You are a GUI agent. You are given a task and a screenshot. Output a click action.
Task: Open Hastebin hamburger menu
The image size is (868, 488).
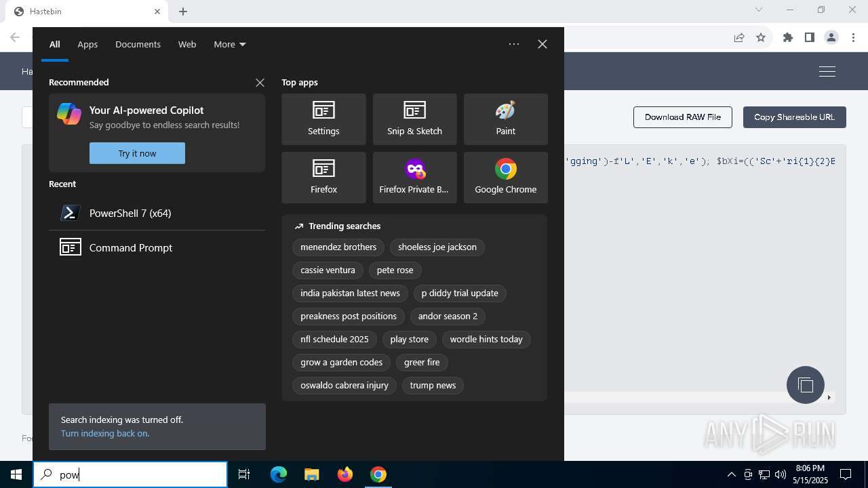click(827, 71)
